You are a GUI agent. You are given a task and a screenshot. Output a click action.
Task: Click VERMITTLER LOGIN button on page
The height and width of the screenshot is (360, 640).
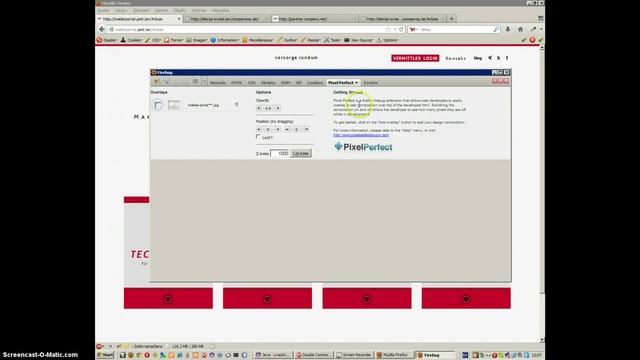tap(415, 58)
